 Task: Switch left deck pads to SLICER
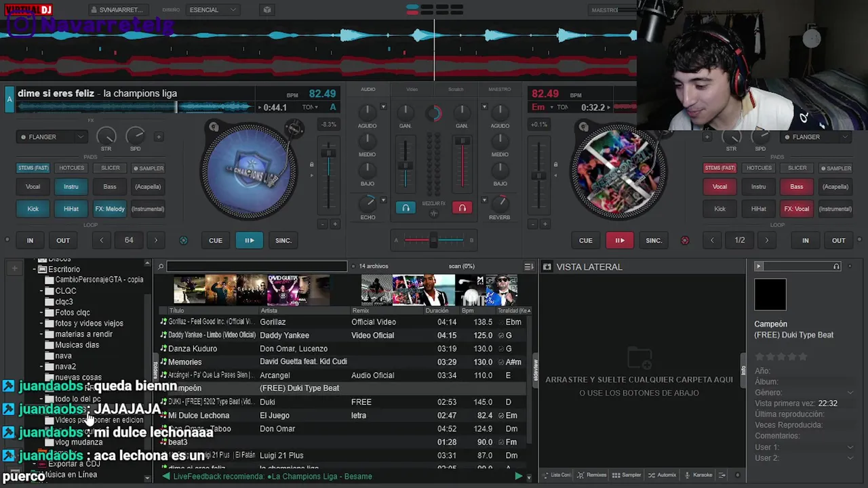coord(110,167)
